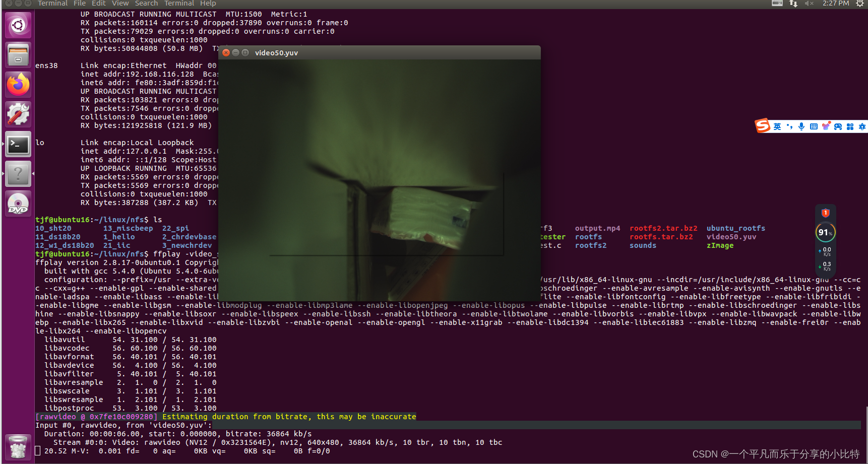Click video50.yuv in the ls listing
The image size is (868, 464).
(x=731, y=237)
